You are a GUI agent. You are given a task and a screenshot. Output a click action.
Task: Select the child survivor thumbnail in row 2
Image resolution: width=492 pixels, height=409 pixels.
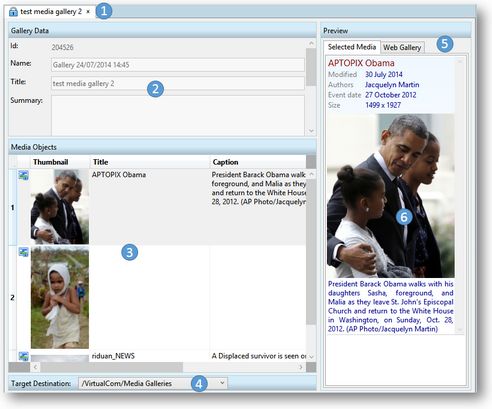click(x=60, y=298)
